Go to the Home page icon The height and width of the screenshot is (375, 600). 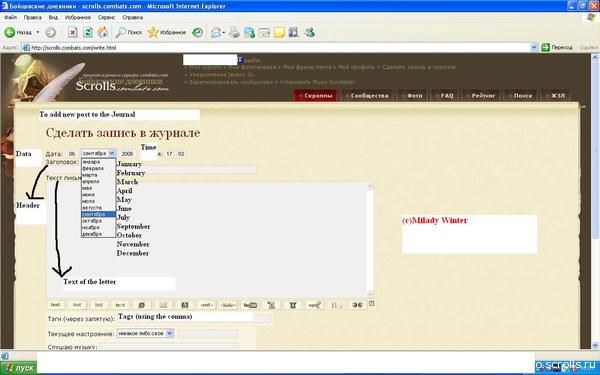(103, 33)
